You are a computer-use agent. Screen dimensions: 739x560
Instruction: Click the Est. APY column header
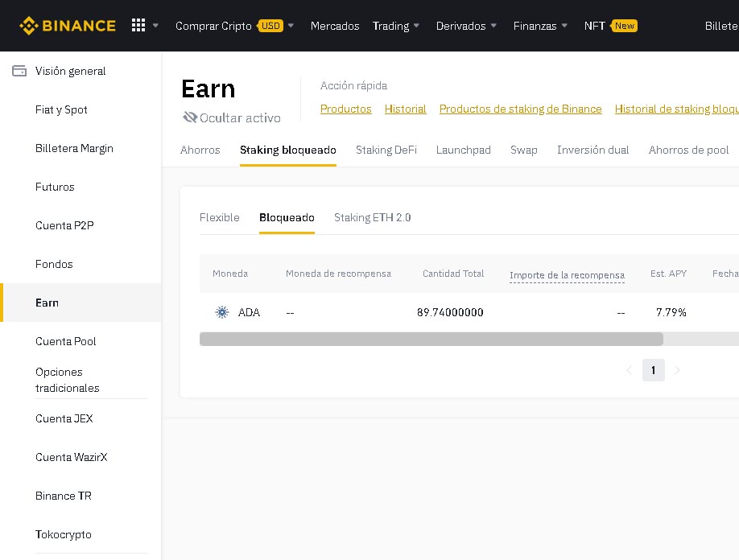pyautogui.click(x=668, y=274)
